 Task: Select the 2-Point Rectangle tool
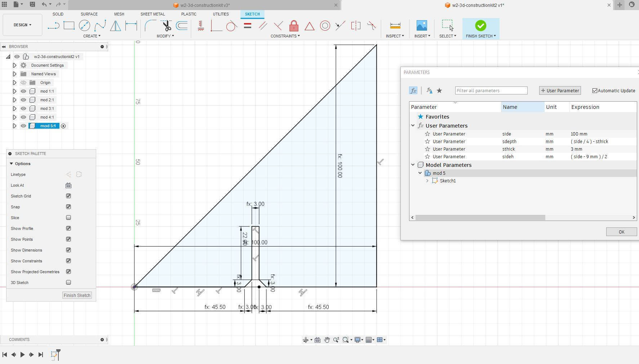click(x=69, y=26)
